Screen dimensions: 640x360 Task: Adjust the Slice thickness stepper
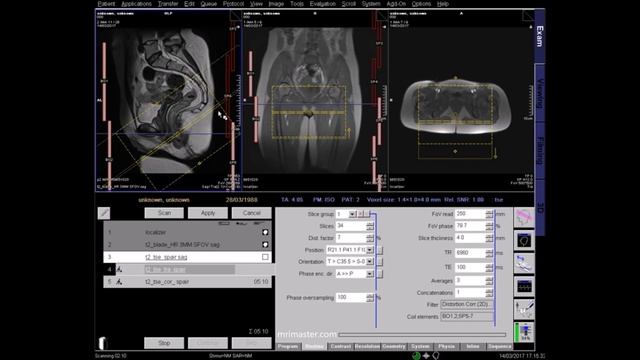(489, 238)
